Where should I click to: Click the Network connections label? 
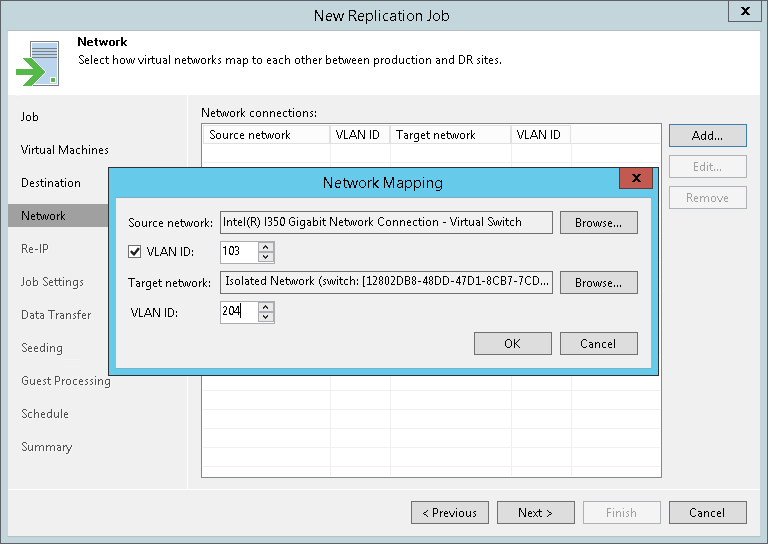[259, 113]
